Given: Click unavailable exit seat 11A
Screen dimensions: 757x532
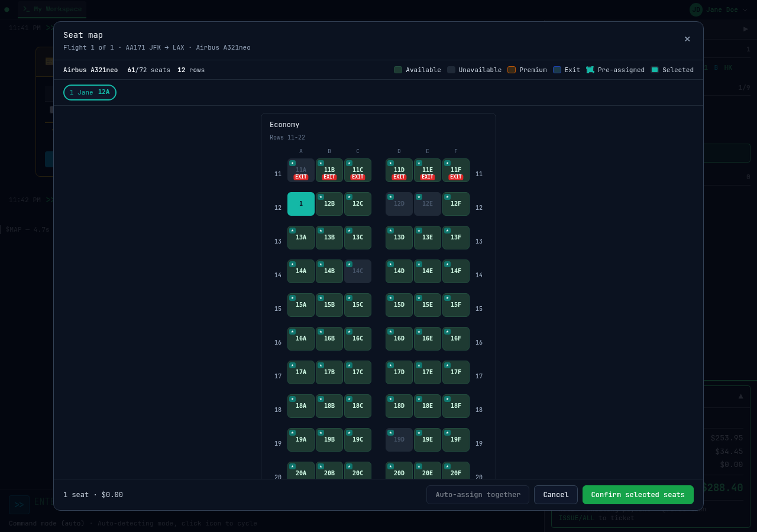Looking at the screenshot, I should point(301,170).
